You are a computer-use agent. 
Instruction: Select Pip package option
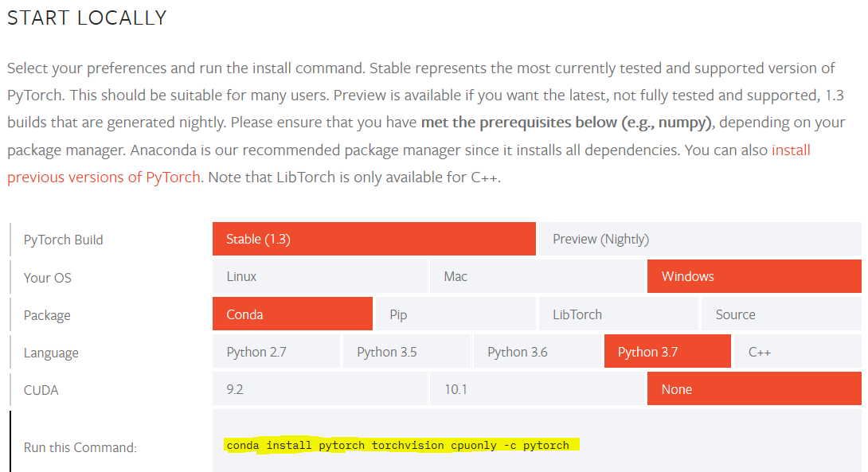pyautogui.click(x=456, y=314)
